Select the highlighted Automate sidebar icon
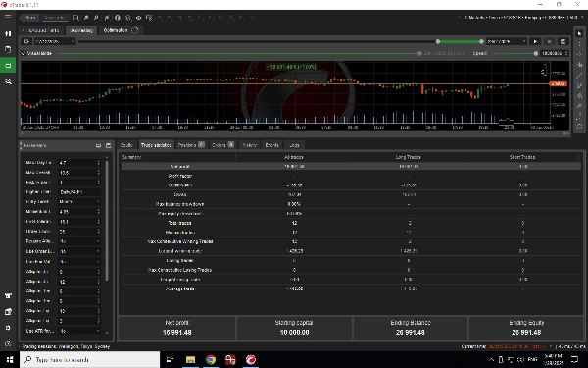Image resolution: width=588 pixels, height=368 pixels. point(8,66)
